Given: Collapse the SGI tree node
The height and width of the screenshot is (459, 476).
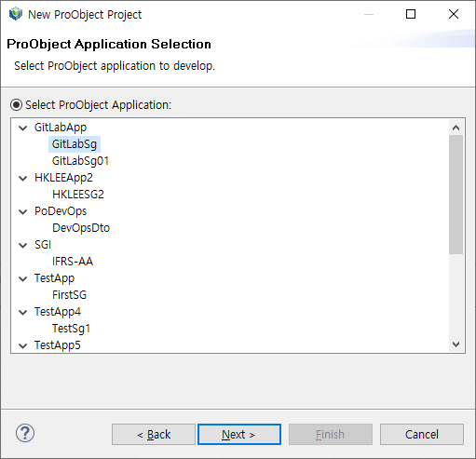Looking at the screenshot, I should (x=23, y=245).
